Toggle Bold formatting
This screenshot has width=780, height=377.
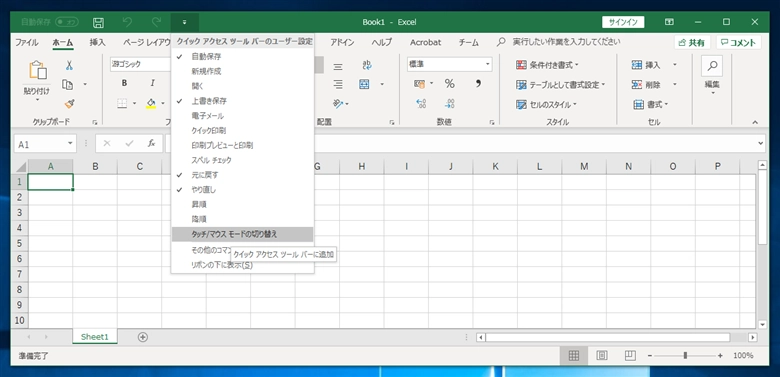(124, 83)
